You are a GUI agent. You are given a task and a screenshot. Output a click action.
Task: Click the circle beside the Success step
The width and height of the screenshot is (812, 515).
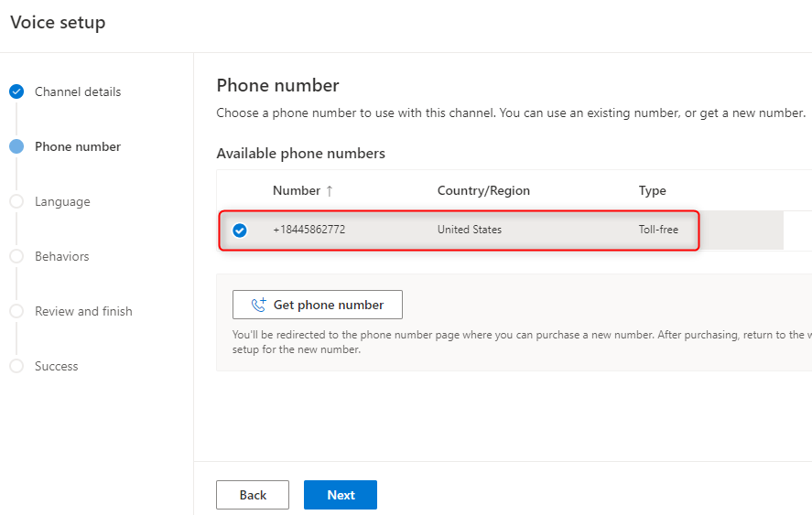click(16, 366)
